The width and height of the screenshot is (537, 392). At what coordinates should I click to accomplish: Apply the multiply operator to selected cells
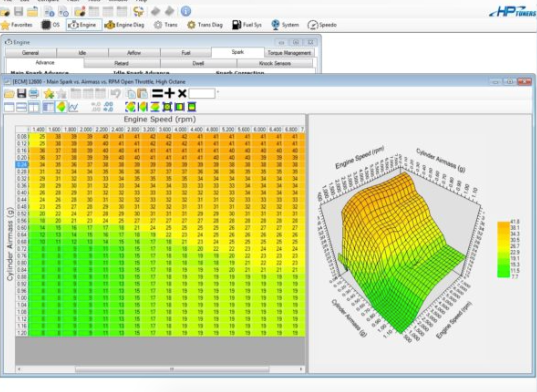click(182, 93)
